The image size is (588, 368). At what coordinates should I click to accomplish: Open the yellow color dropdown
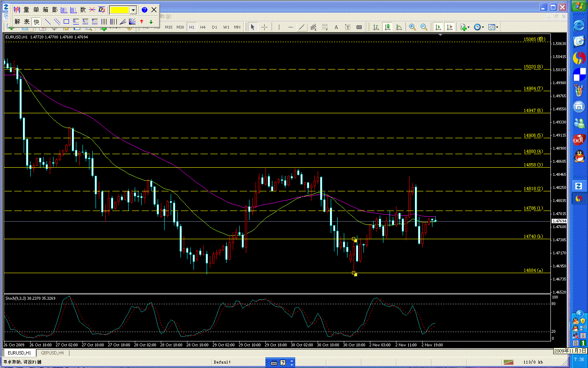(x=133, y=10)
